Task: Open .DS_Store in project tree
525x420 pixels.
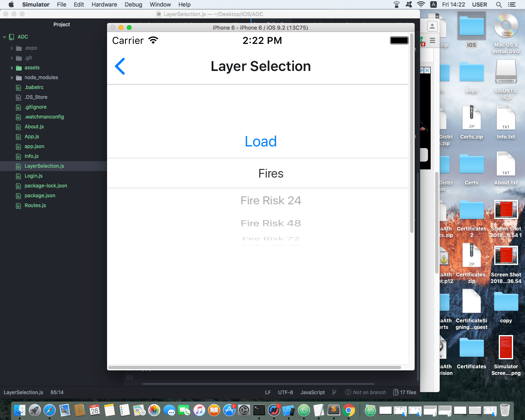Action: (36, 97)
